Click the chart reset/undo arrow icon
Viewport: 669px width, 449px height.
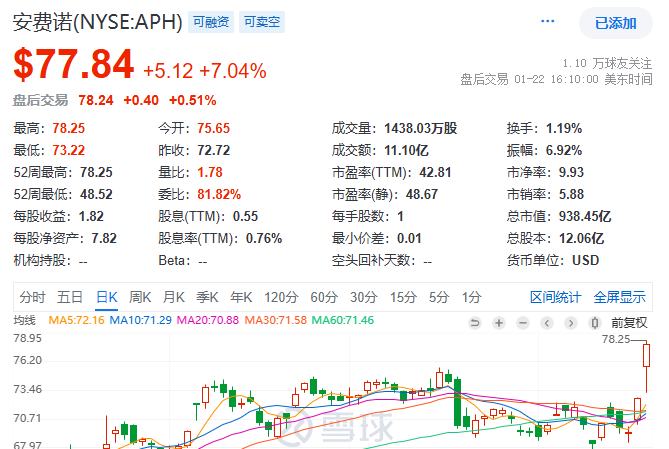coord(474,323)
